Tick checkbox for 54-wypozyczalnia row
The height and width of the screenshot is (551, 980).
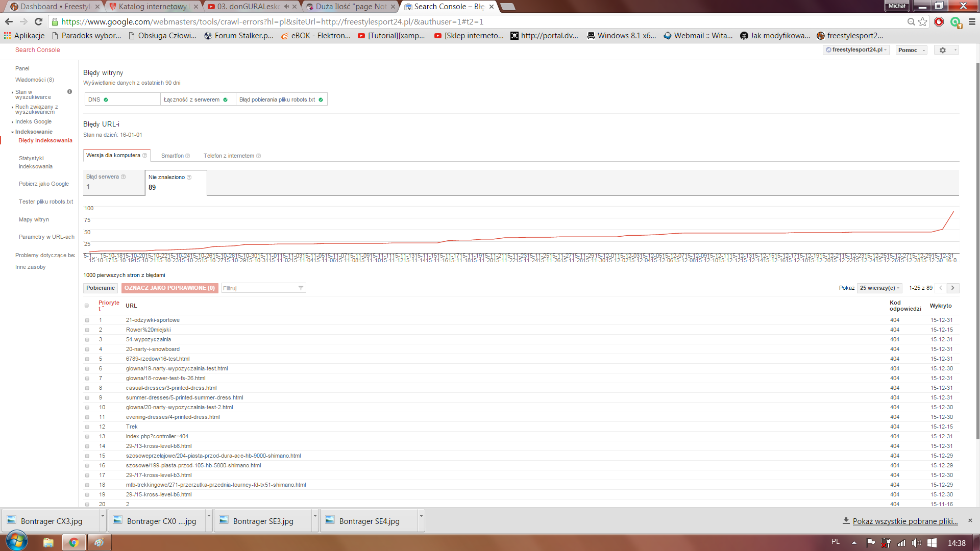click(x=87, y=340)
